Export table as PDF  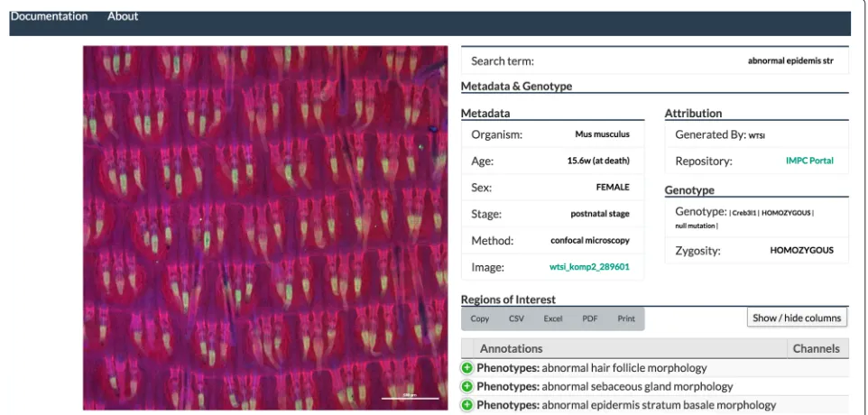click(x=590, y=318)
